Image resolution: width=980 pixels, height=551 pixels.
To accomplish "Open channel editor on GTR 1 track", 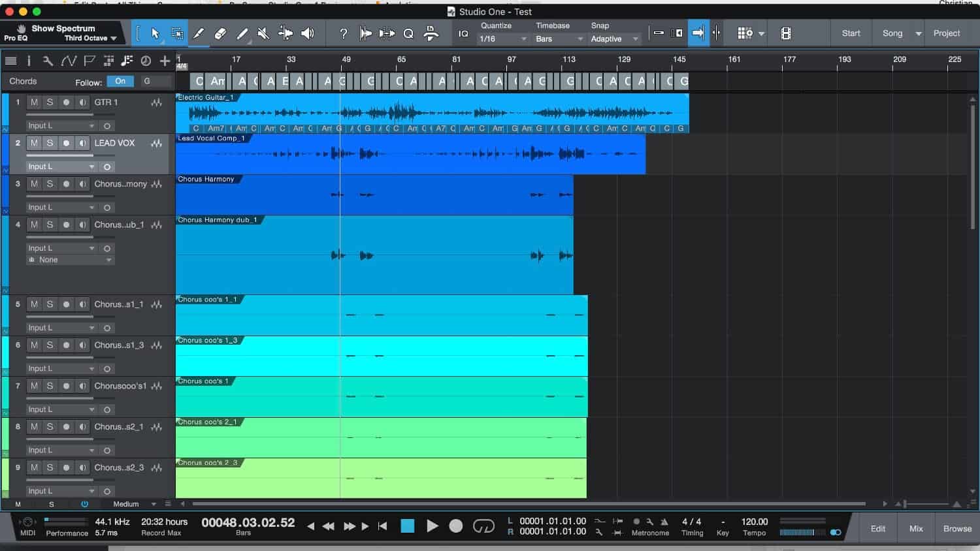I will [x=157, y=102].
